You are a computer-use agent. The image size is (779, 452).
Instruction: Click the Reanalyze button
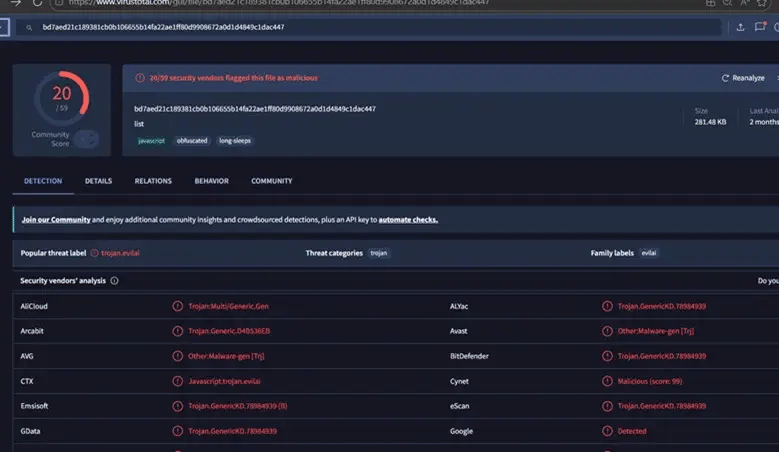[743, 78]
